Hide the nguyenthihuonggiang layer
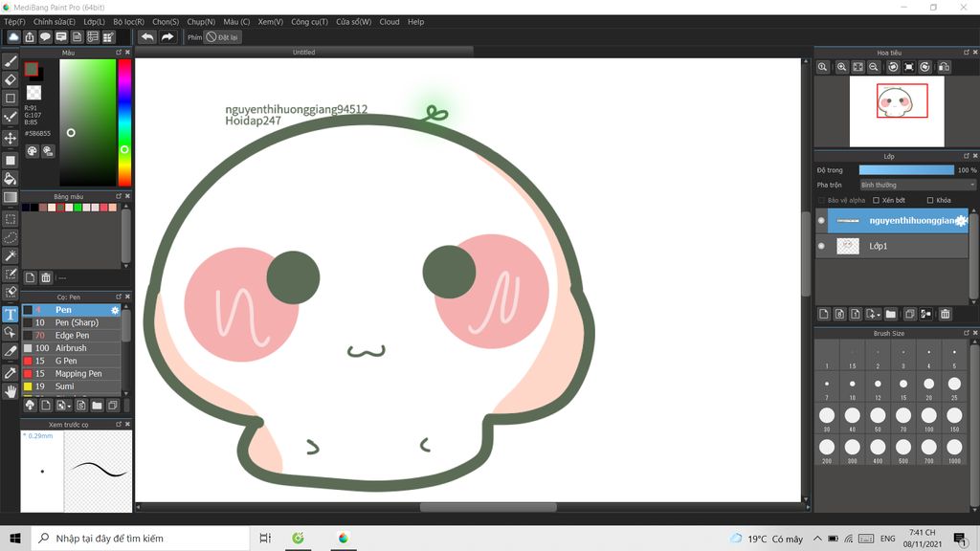This screenshot has width=980, height=551. click(821, 221)
